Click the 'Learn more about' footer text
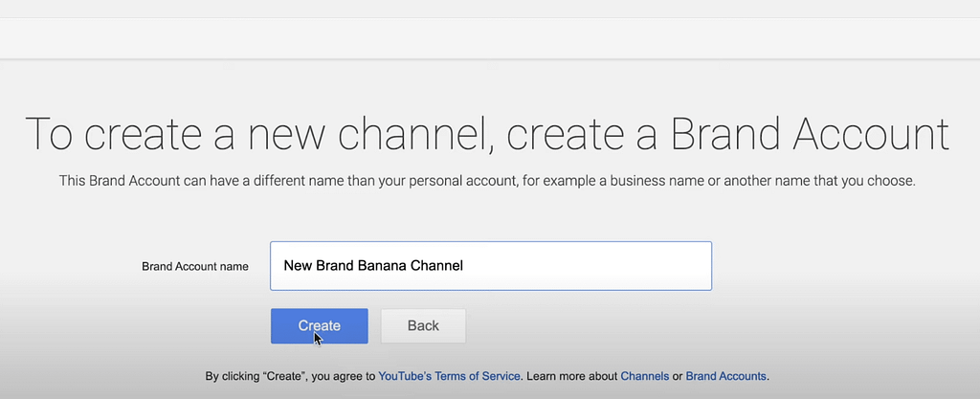This screenshot has width=980, height=399. [x=571, y=376]
